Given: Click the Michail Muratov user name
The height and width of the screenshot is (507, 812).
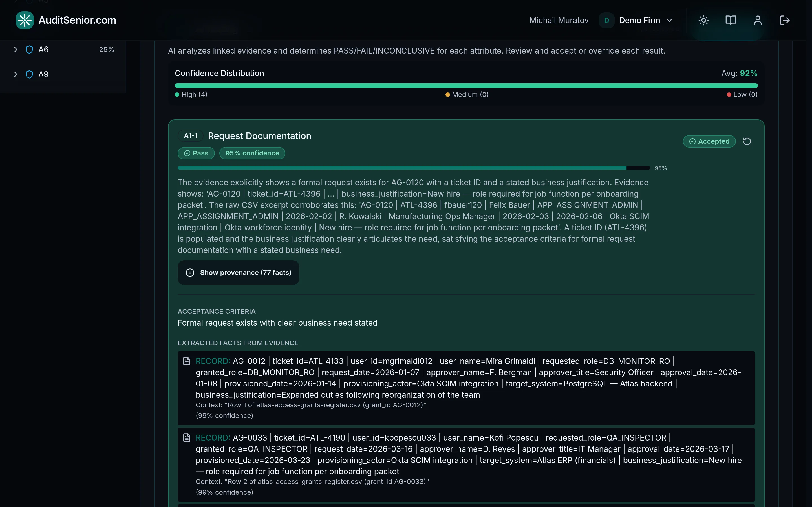Looking at the screenshot, I should (x=559, y=20).
